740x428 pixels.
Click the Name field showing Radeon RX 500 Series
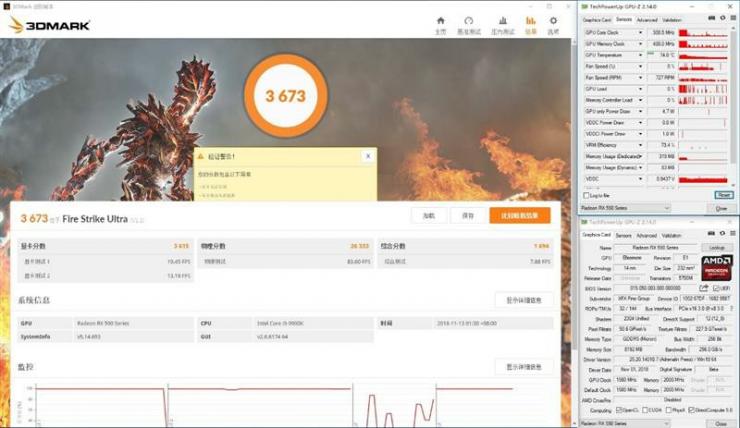pyautogui.click(x=655, y=247)
